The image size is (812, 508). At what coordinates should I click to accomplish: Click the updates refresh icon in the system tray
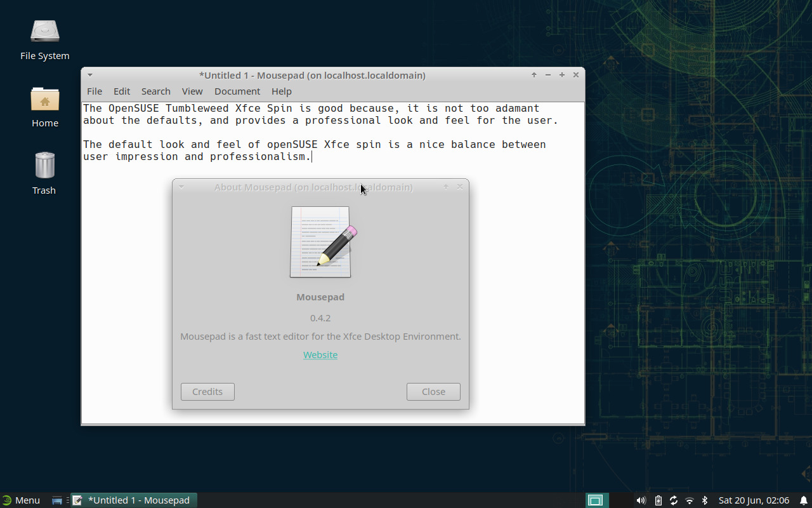click(673, 500)
